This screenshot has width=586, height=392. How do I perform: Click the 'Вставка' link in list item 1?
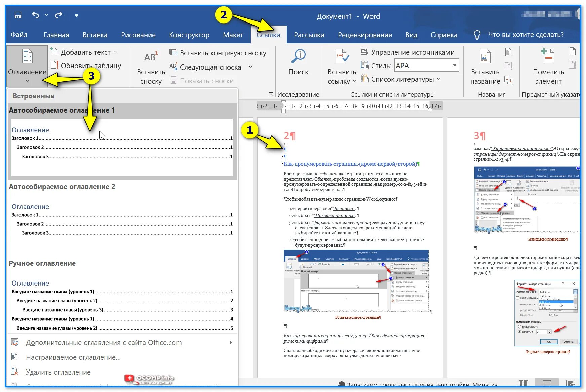coord(344,208)
